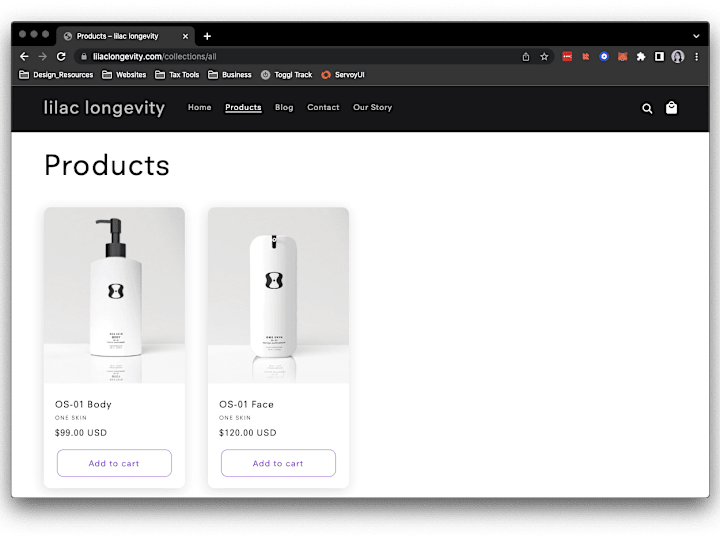Click the padlock site info icon
The image size is (720, 540).
84,56
